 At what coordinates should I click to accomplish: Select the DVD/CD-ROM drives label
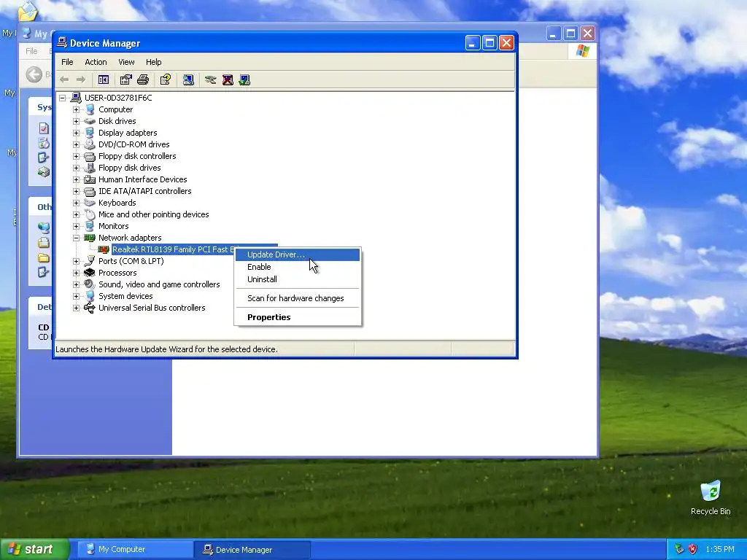(x=134, y=144)
